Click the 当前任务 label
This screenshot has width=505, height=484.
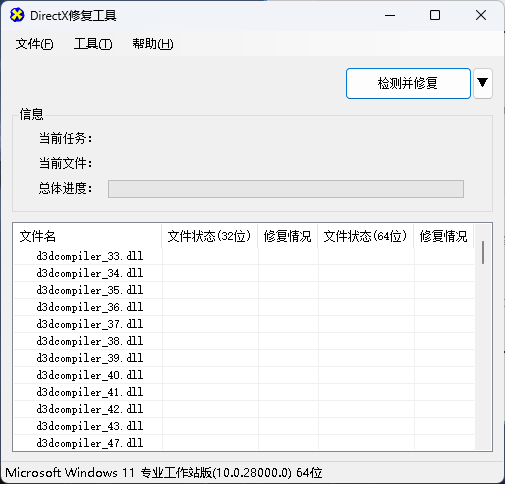click(65, 138)
